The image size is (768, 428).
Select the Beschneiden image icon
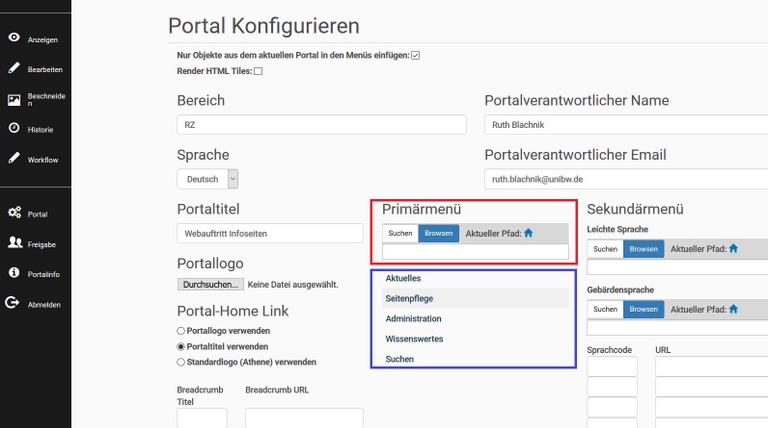click(14, 100)
